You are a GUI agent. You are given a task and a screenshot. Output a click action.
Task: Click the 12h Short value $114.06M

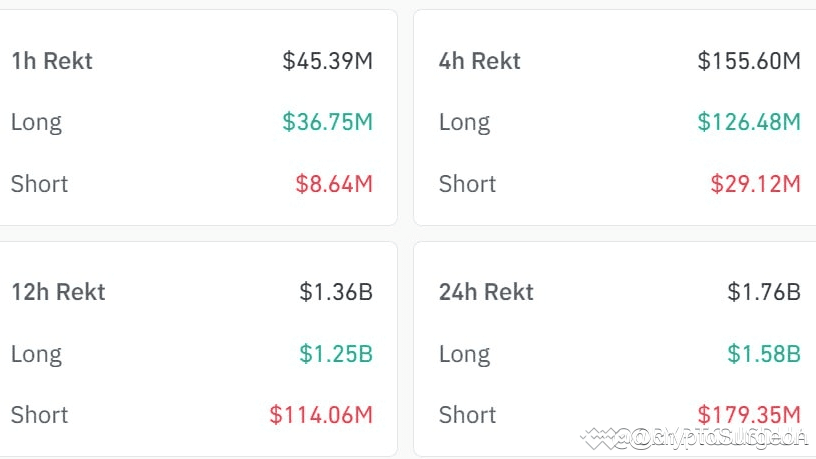[x=321, y=415]
